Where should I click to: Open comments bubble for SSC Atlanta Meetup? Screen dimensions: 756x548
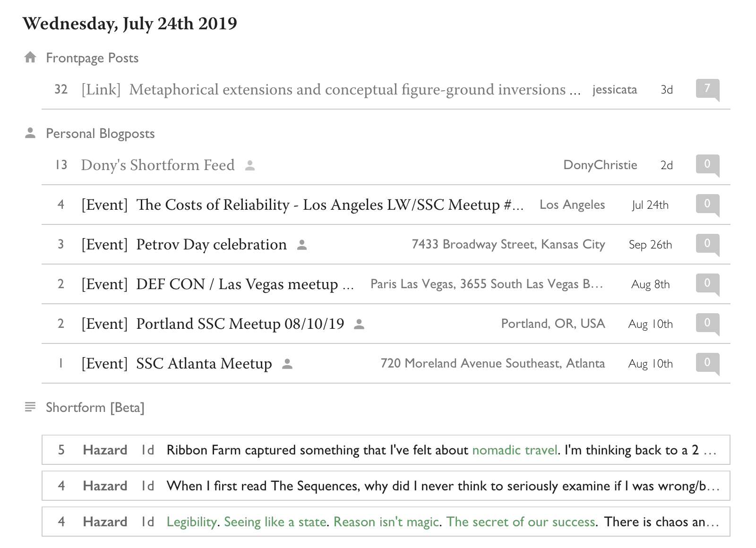(707, 363)
